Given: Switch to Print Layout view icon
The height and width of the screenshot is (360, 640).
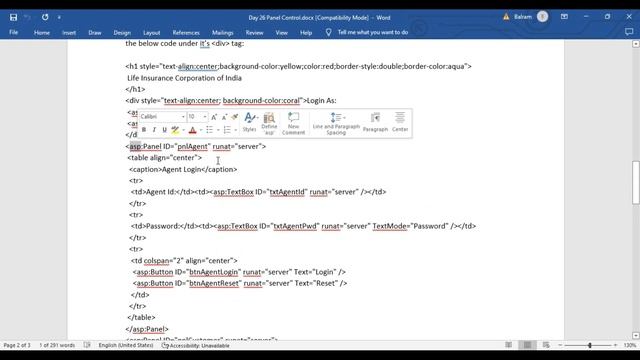Looking at the screenshot, I should point(527,345).
